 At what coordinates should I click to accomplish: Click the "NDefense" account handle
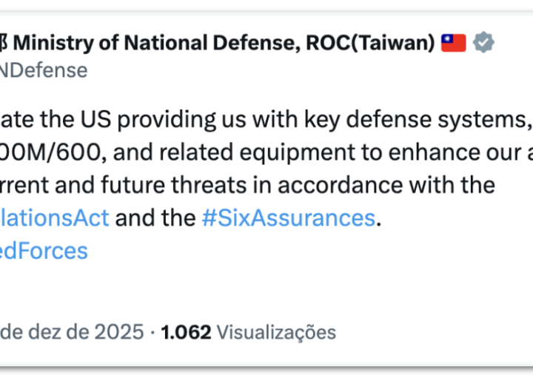pyautogui.click(x=44, y=70)
